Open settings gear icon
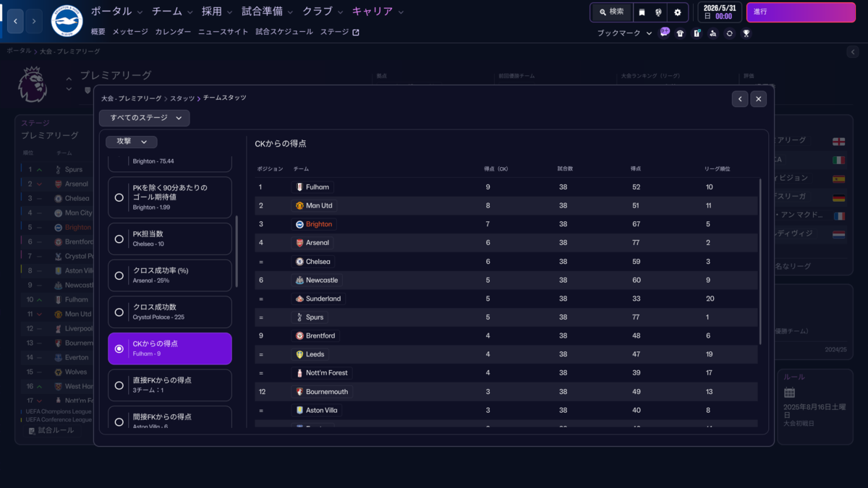Image resolution: width=868 pixels, height=488 pixels. [x=678, y=12]
